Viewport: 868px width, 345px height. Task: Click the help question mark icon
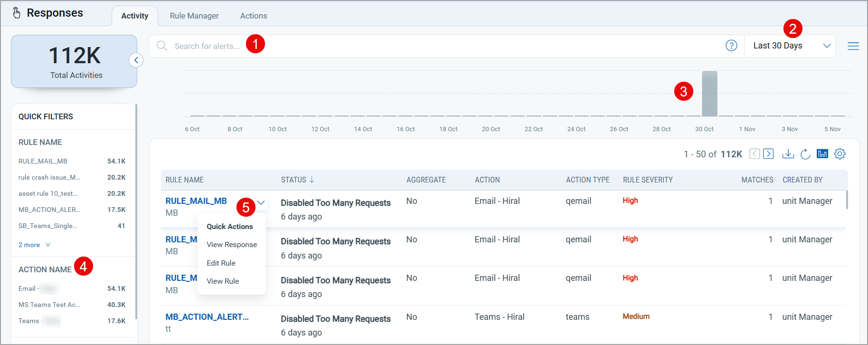[731, 46]
